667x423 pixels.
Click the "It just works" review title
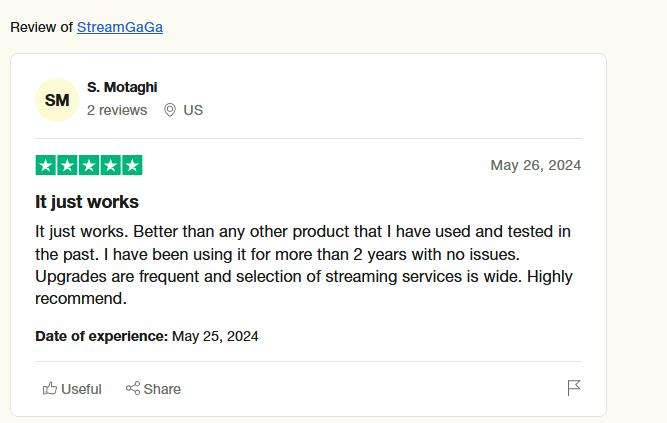pos(87,202)
